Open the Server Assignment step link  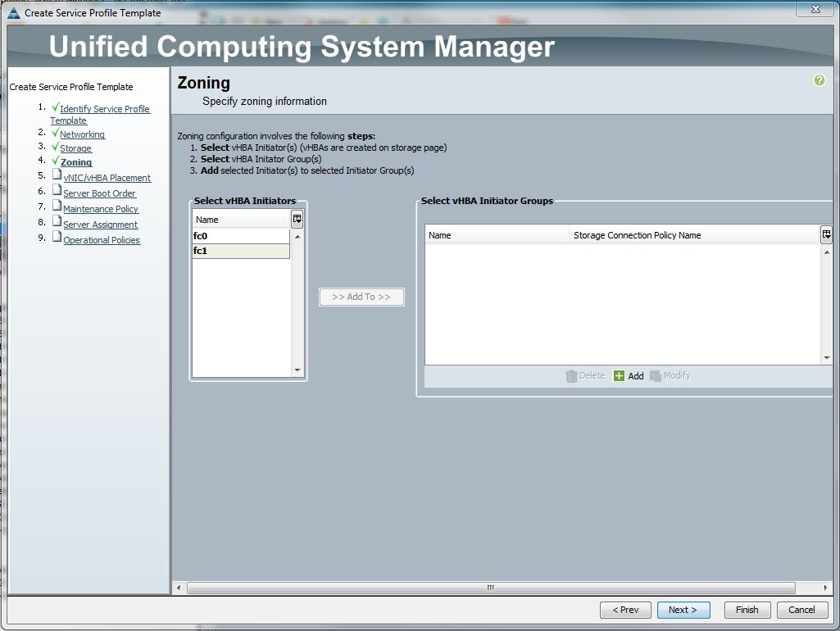click(x=99, y=224)
